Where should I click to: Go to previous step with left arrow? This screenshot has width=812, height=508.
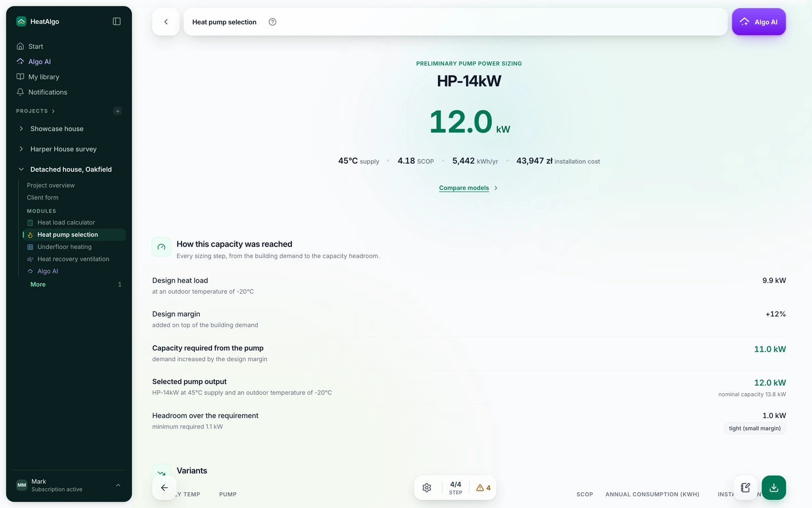(x=164, y=488)
